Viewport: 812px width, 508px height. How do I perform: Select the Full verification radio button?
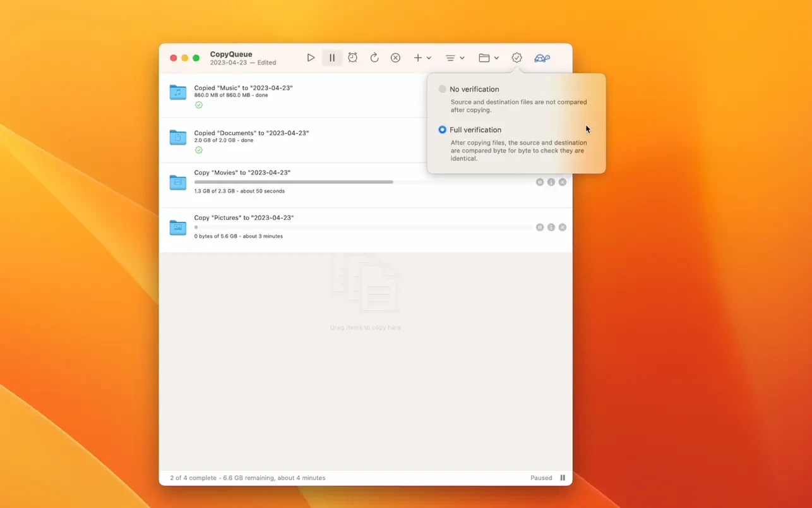tap(443, 130)
